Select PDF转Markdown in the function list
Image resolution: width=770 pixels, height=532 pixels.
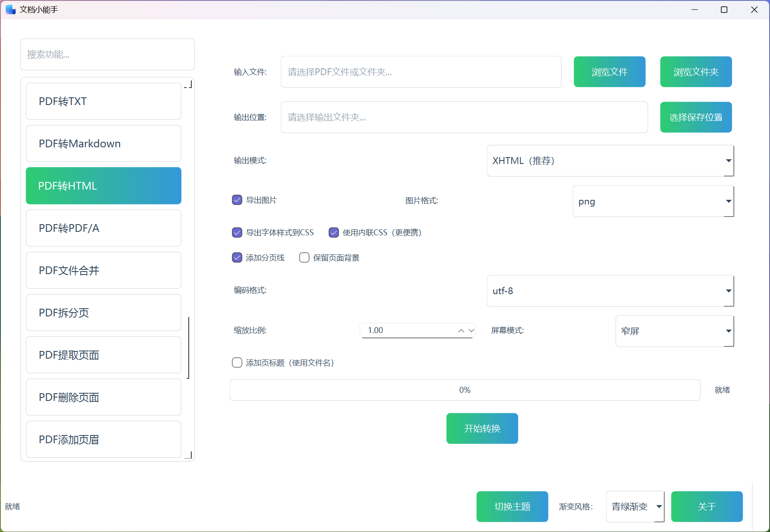[103, 143]
